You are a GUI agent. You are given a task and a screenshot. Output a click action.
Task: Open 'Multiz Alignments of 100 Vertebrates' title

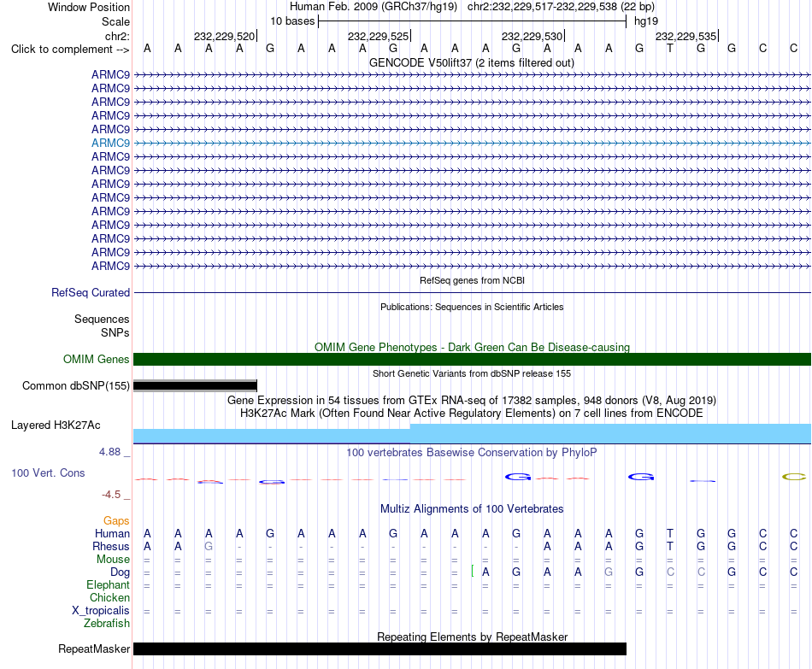tap(472, 509)
